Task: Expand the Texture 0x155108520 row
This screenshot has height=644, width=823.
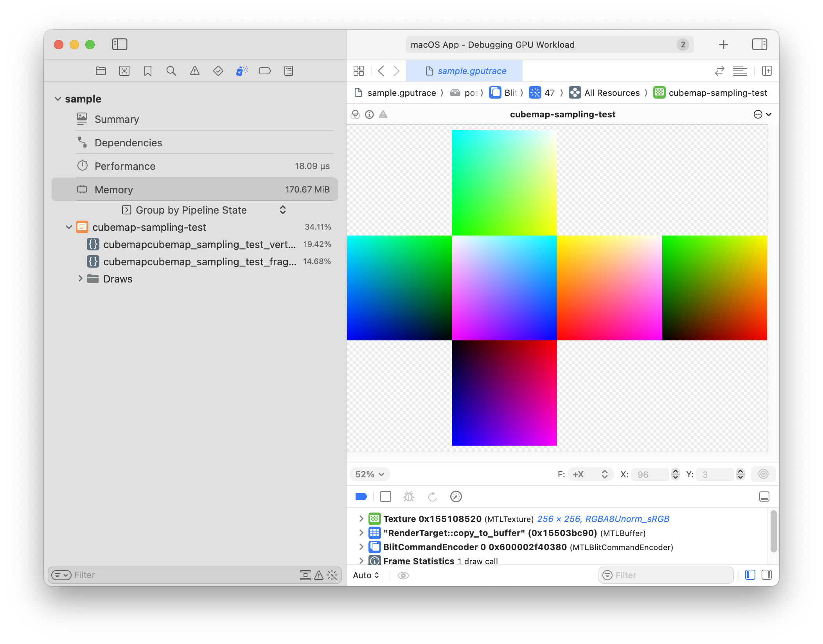Action: (361, 519)
